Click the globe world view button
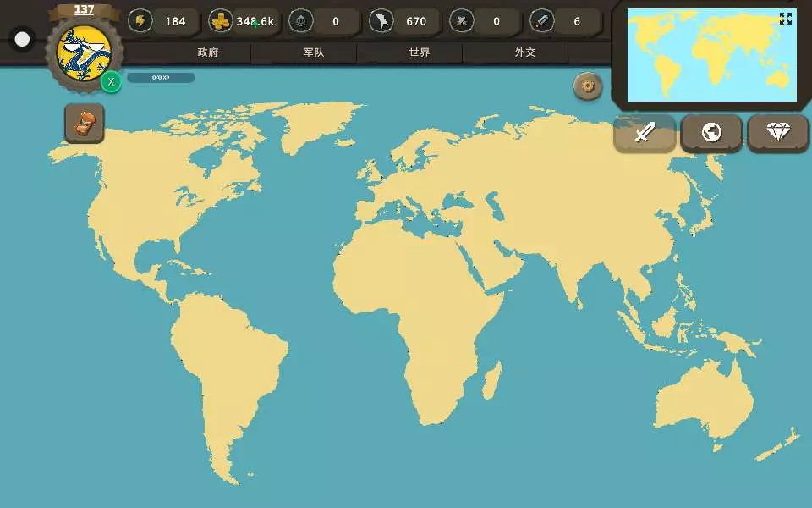The image size is (812, 508). tap(711, 133)
